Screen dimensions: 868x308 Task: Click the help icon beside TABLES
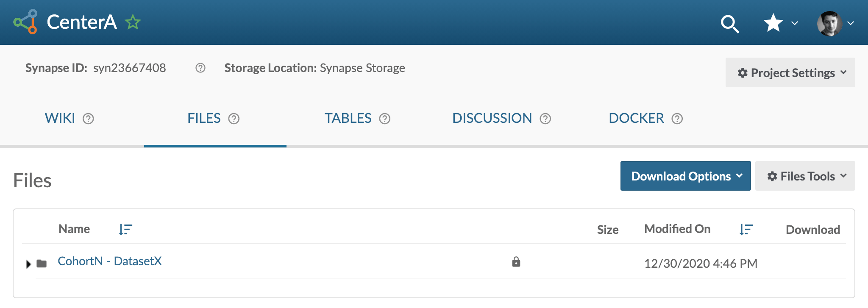click(385, 119)
